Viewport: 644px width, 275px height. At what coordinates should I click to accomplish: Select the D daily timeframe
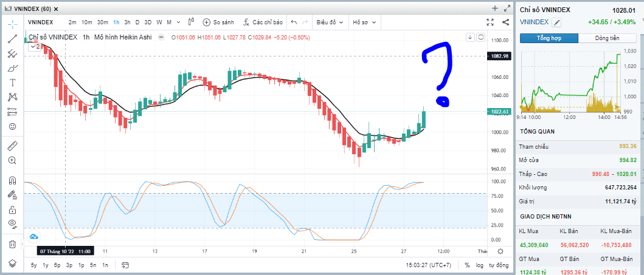point(137,22)
